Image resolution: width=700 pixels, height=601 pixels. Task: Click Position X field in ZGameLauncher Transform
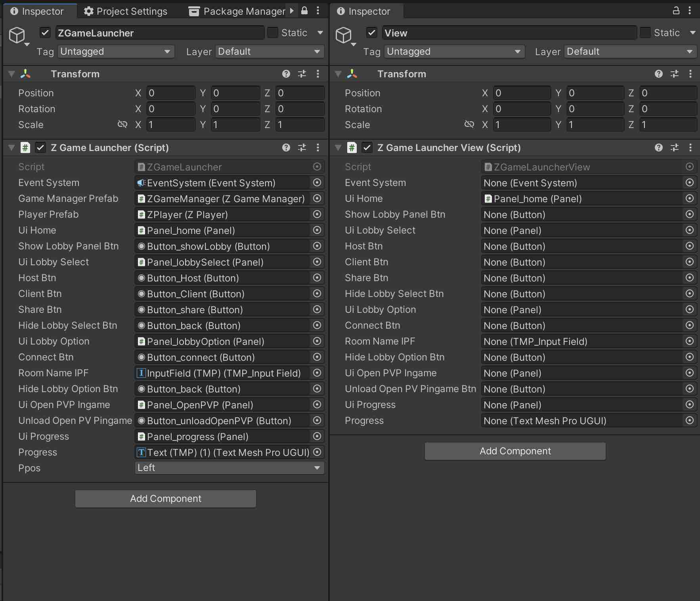click(x=171, y=93)
